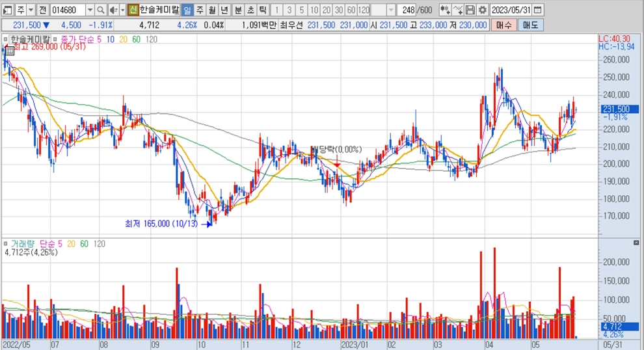Click the 배당락(0.00%) ex-dividend marker label

pyautogui.click(x=337, y=150)
